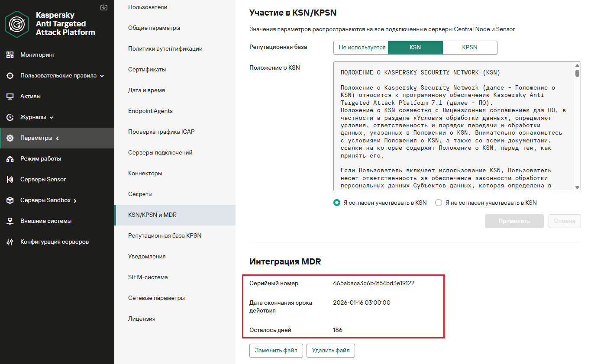Click the Заменить файл button

click(x=276, y=351)
